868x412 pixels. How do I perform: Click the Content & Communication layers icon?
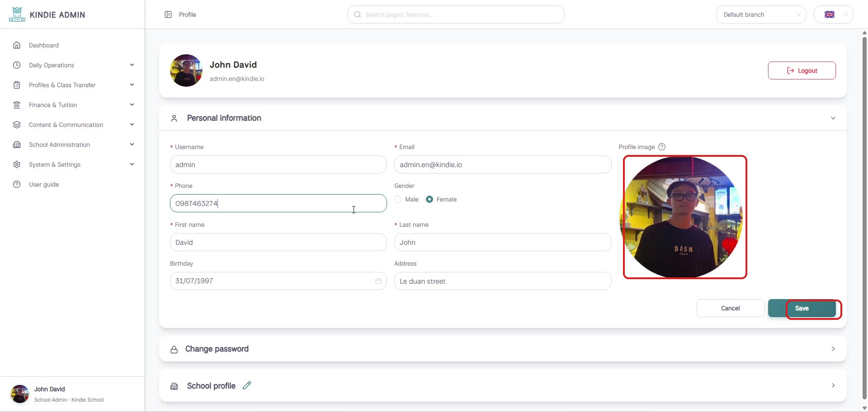(x=17, y=125)
